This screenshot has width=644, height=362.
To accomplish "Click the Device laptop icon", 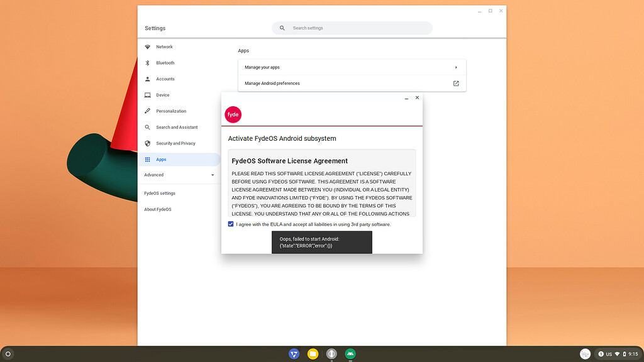I will point(147,95).
